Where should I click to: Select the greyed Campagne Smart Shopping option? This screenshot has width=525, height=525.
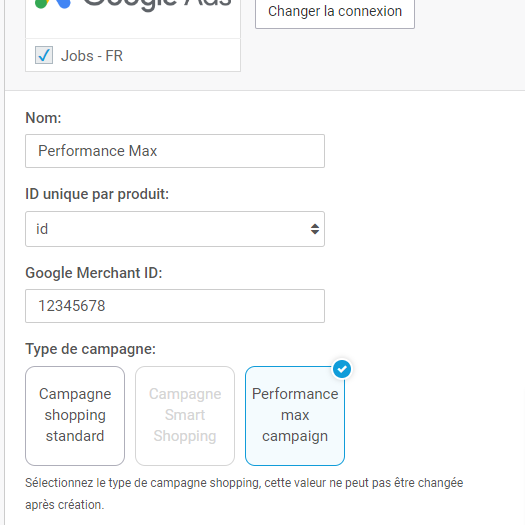(185, 416)
